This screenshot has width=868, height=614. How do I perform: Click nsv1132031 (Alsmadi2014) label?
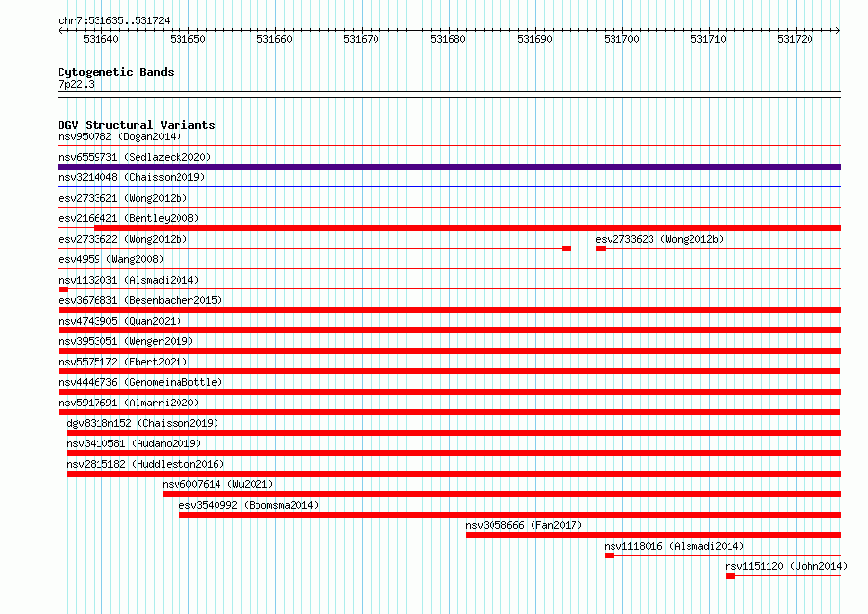click(129, 280)
